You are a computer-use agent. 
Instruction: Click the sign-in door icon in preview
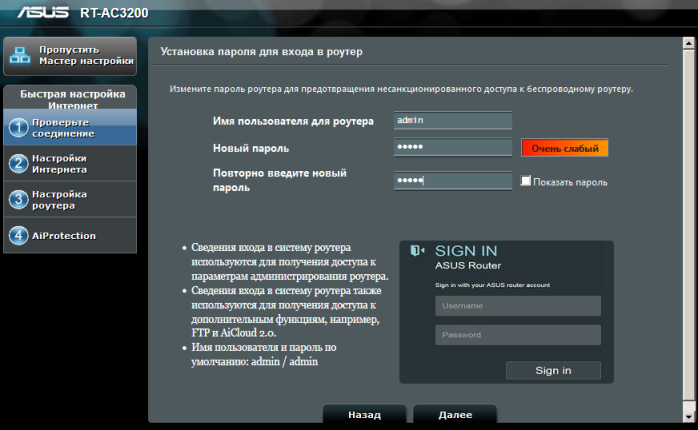point(417,251)
